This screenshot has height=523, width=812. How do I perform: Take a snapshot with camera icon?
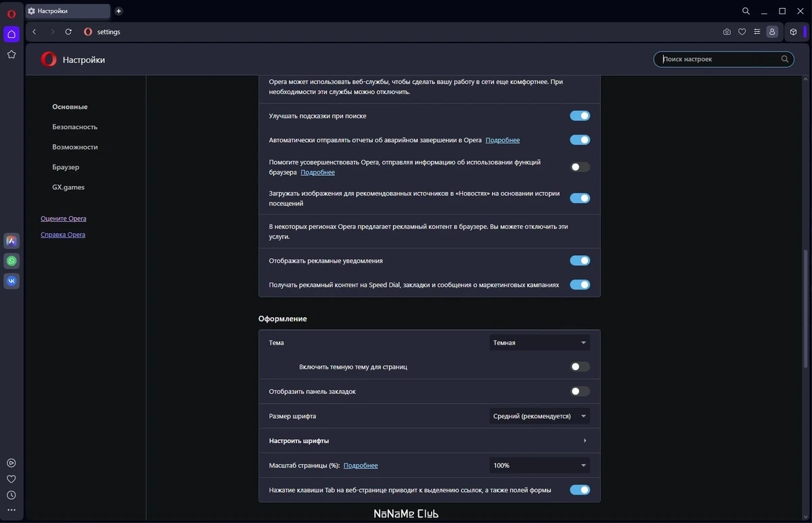click(727, 32)
